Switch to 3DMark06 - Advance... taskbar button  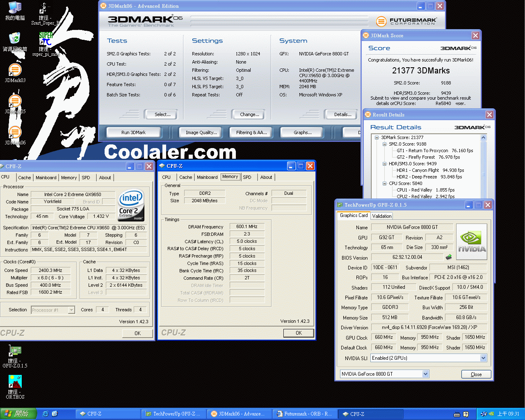(x=240, y=414)
